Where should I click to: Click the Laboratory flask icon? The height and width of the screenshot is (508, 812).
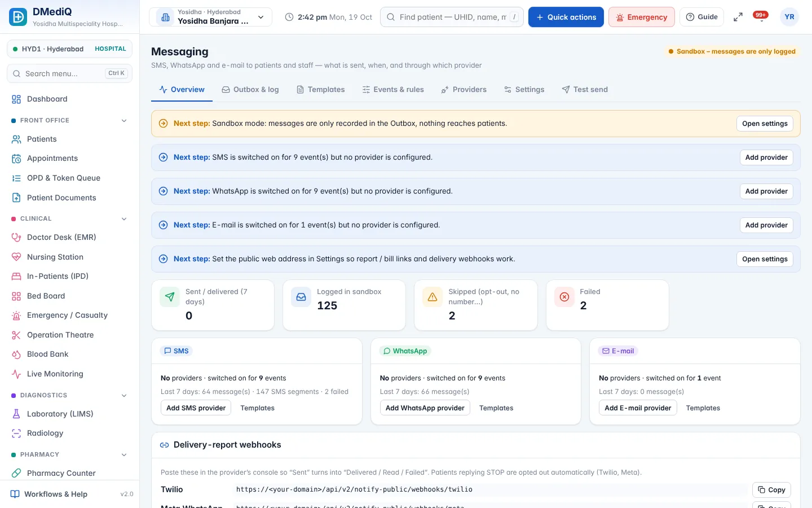(16, 414)
